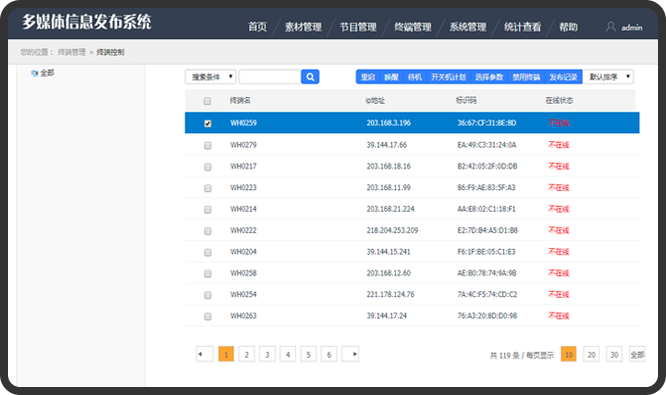
Task: Check the WH0279 row checkbox
Action: coord(208,146)
